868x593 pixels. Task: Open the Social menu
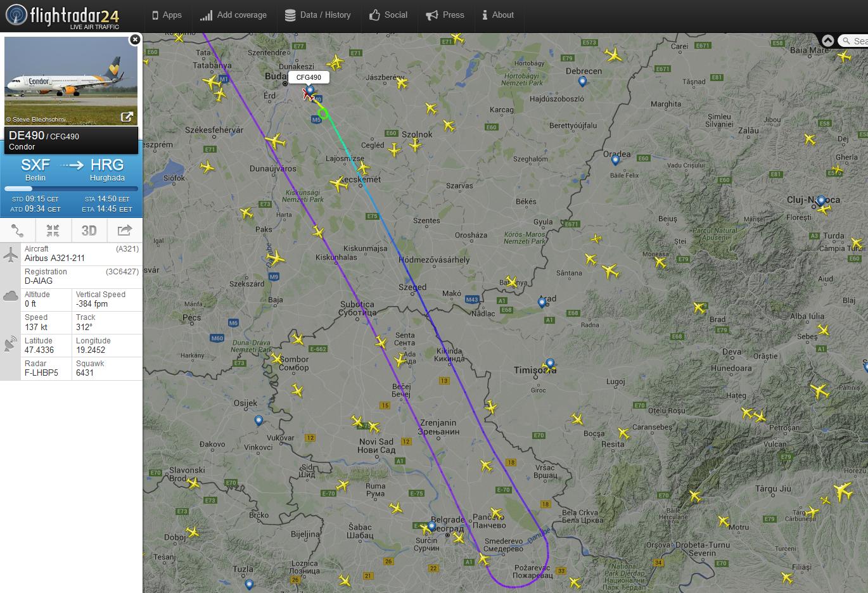[x=388, y=15]
